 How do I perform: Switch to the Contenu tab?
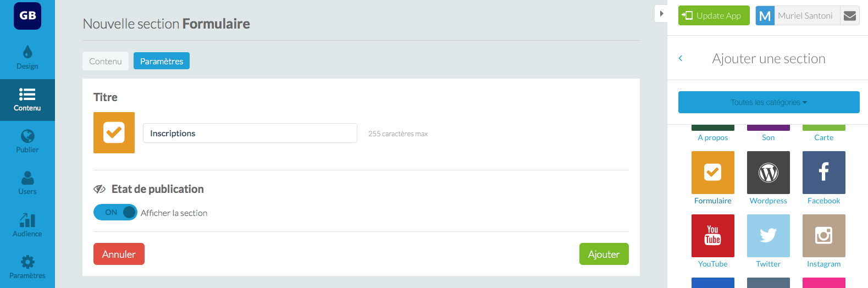click(x=106, y=61)
